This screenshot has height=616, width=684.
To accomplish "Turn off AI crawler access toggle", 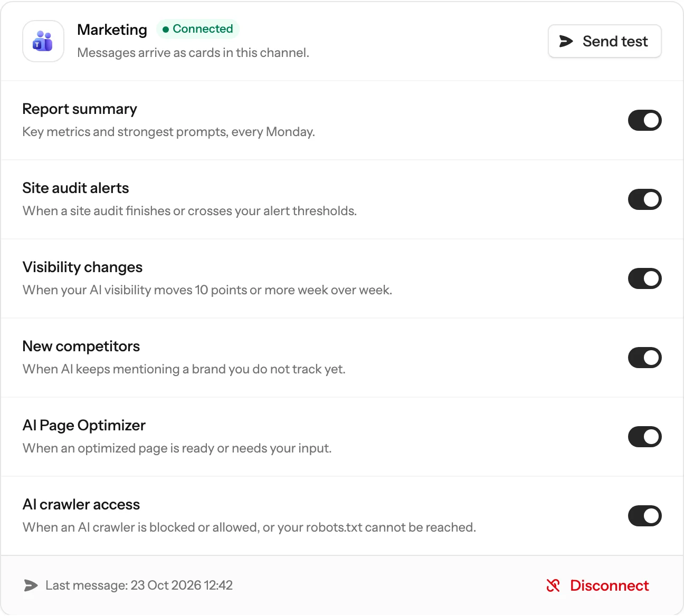I will 645,516.
